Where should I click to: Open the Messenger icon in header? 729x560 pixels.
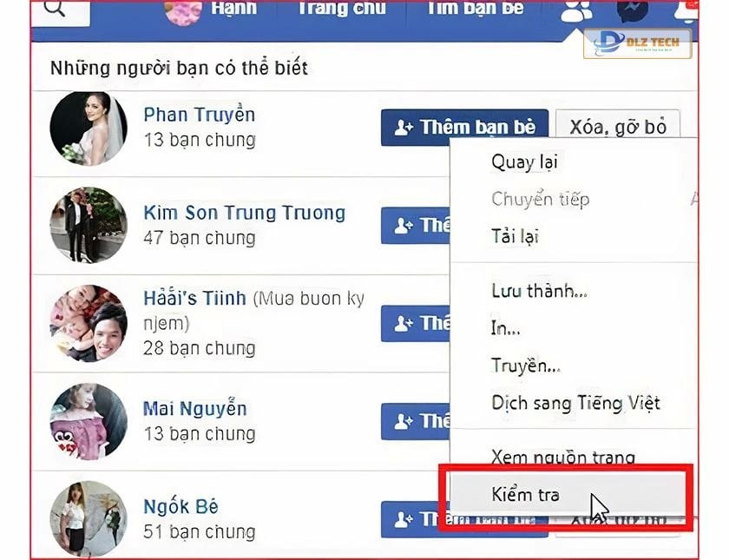click(x=633, y=10)
